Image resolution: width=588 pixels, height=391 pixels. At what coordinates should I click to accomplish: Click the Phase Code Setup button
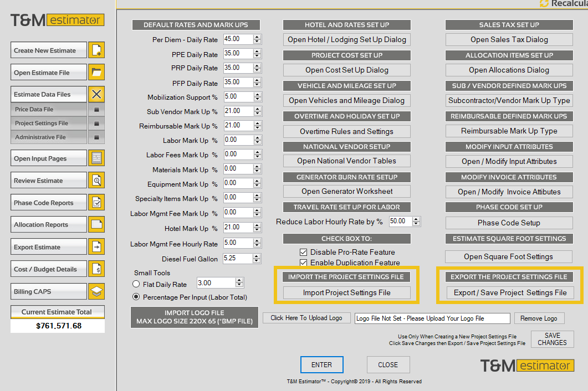pyautogui.click(x=509, y=223)
